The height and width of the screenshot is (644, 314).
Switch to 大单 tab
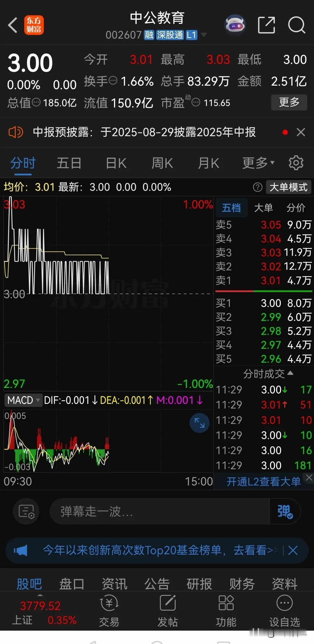click(x=263, y=208)
